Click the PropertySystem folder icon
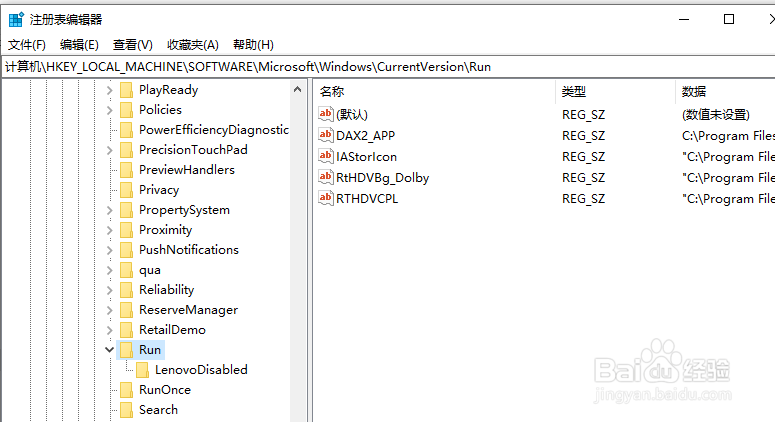 [127, 210]
